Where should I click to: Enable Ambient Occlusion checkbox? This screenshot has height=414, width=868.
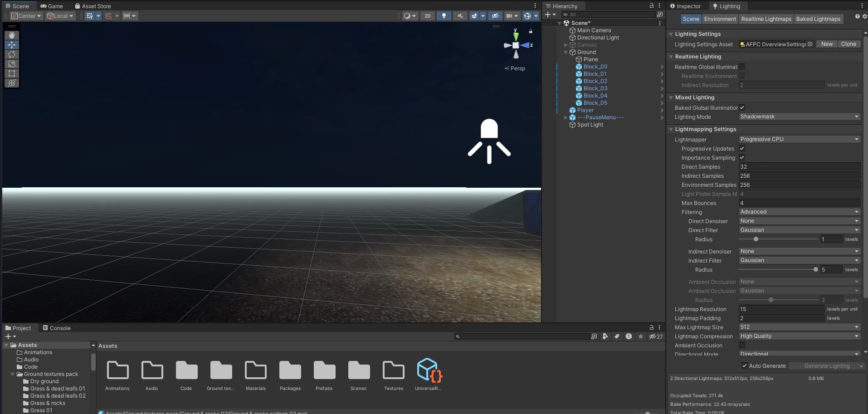pyautogui.click(x=742, y=345)
